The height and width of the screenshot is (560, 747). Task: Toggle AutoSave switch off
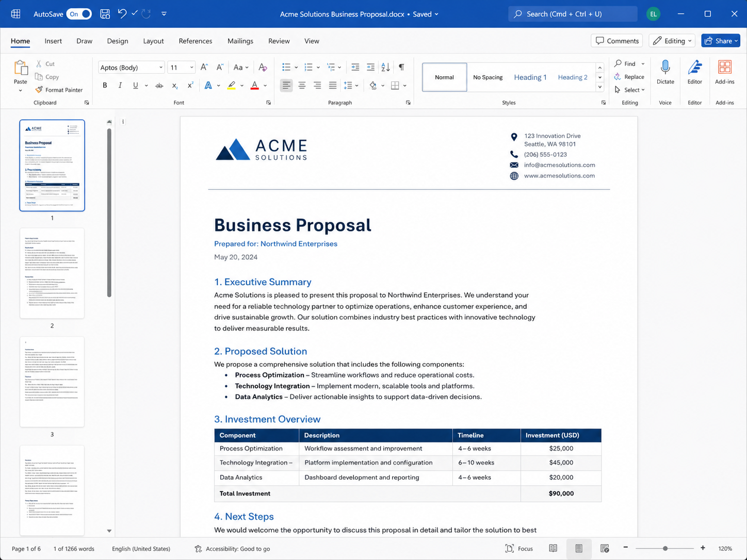[x=79, y=14]
